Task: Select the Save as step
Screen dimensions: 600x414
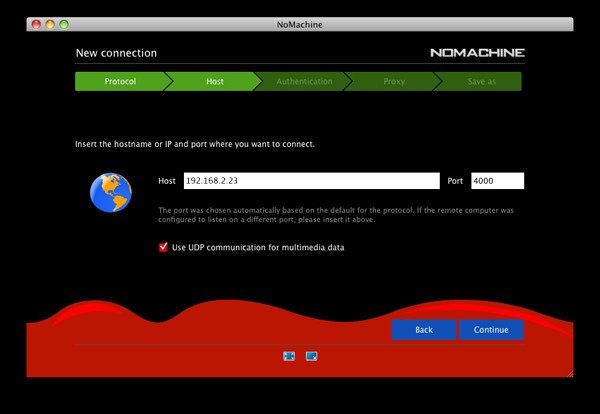Action: coord(481,81)
